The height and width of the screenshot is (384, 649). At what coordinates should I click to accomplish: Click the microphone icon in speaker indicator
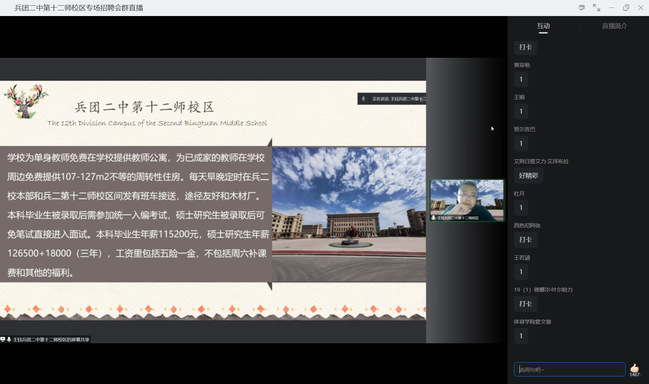363,98
